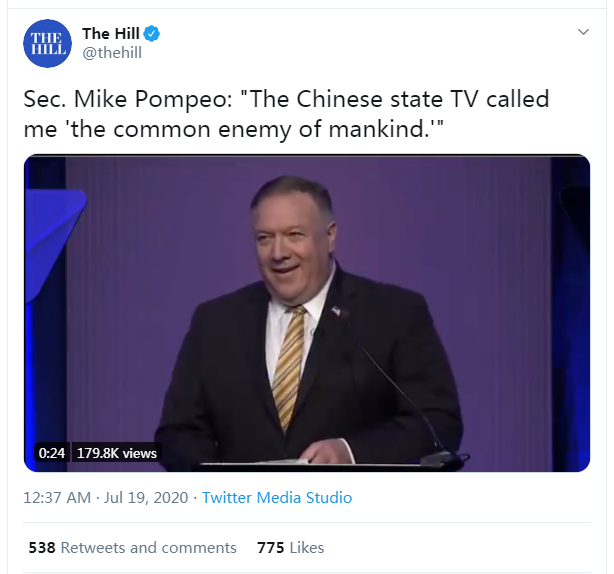614x574 pixels.
Task: Open the Twitter Media Studio link
Action: click(277, 497)
